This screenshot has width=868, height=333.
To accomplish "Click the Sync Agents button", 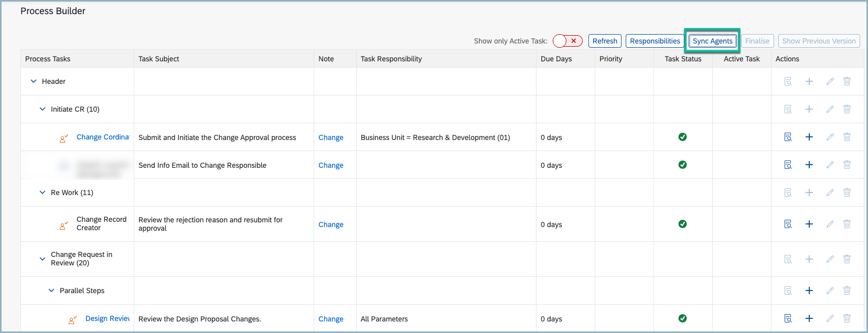I will click(712, 41).
